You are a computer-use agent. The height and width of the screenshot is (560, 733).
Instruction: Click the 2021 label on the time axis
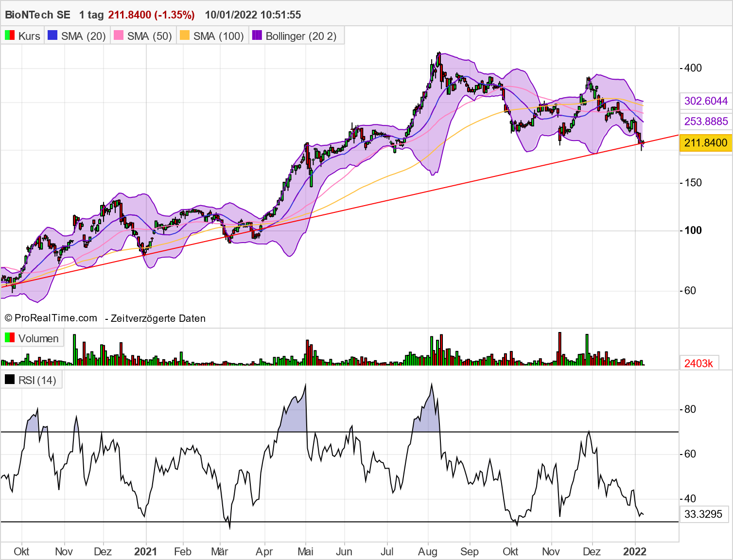pyautogui.click(x=146, y=552)
